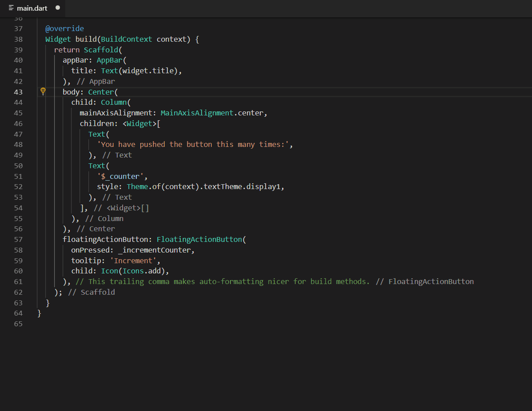Click line number 43 in the gutter
Screen dimensions: 532x411
point(18,92)
